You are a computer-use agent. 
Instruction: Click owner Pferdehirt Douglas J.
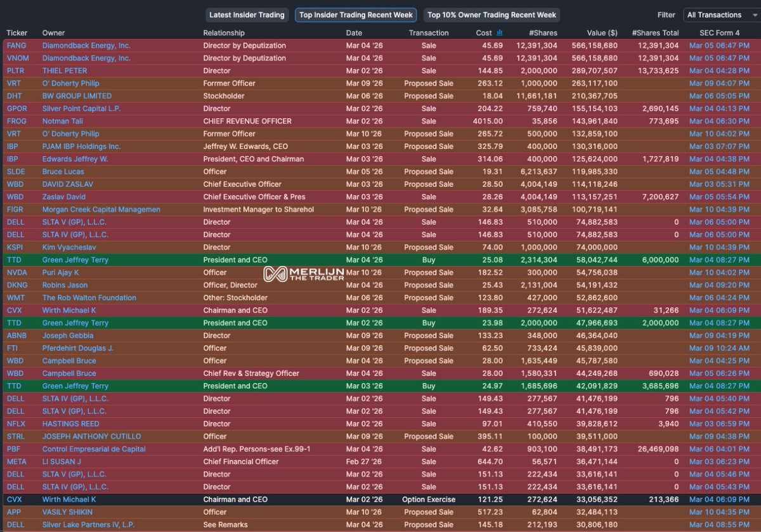(78, 348)
